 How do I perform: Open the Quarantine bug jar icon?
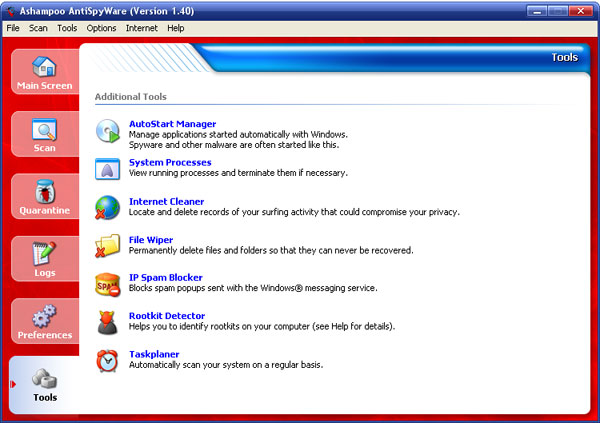pyautogui.click(x=45, y=191)
